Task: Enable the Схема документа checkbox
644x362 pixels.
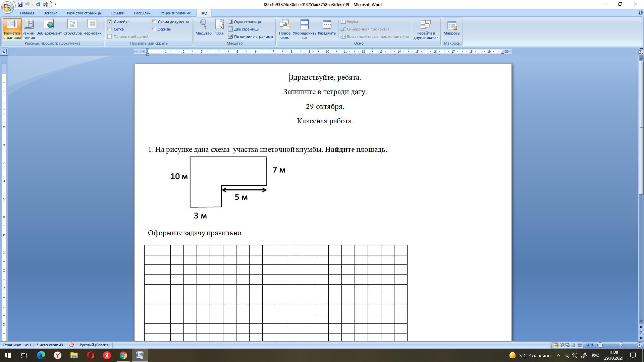Action: pos(154,22)
